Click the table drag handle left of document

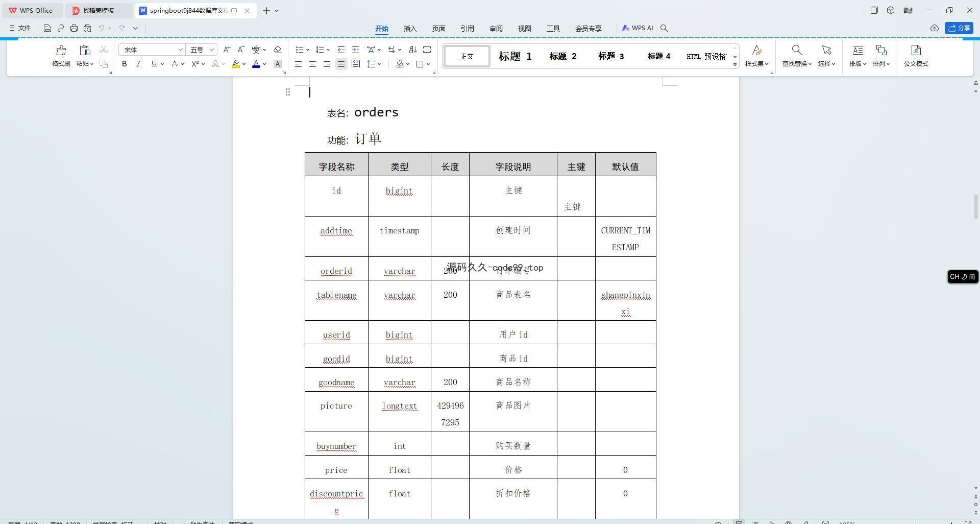point(288,92)
